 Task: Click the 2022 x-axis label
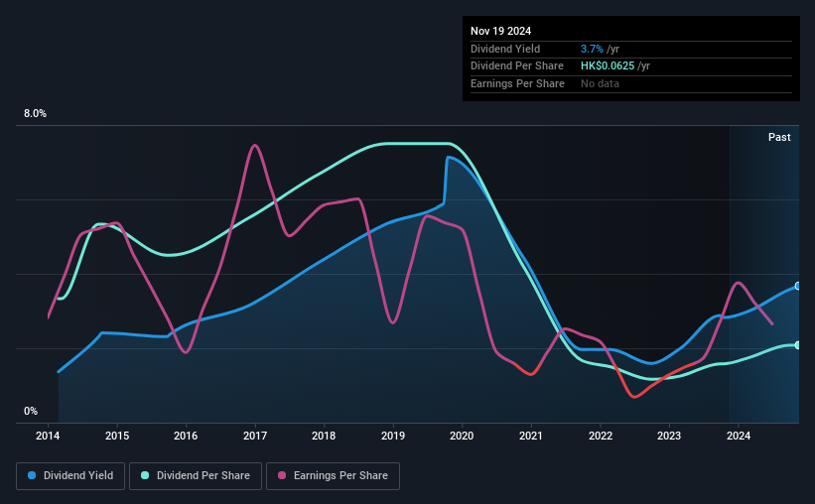601,436
